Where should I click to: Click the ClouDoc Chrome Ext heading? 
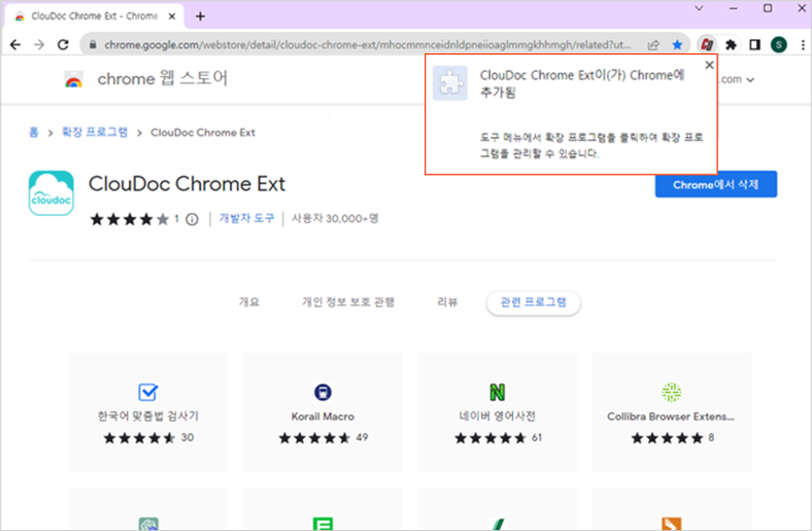[x=187, y=184]
